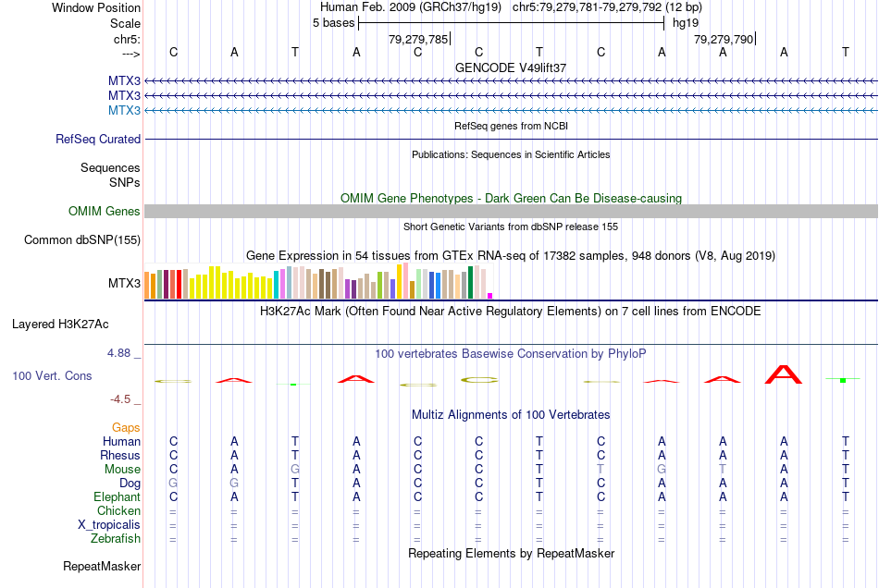This screenshot has width=879, height=588.
Task: Click the Common dbSNP(155) track label
Action: tap(82, 239)
